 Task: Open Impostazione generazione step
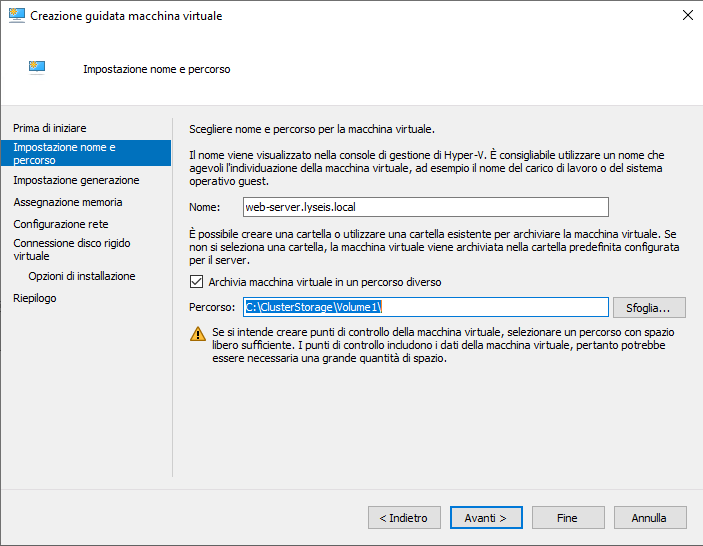coord(76,180)
